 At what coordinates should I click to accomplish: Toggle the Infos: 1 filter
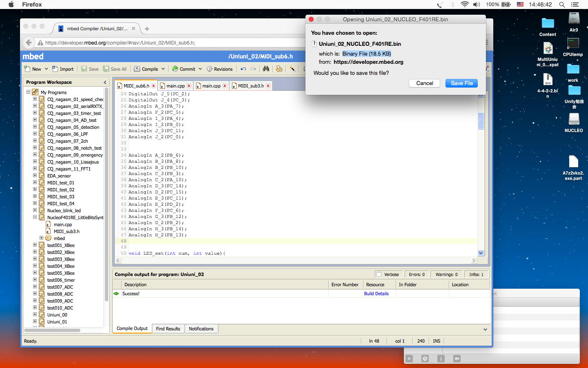coord(476,274)
